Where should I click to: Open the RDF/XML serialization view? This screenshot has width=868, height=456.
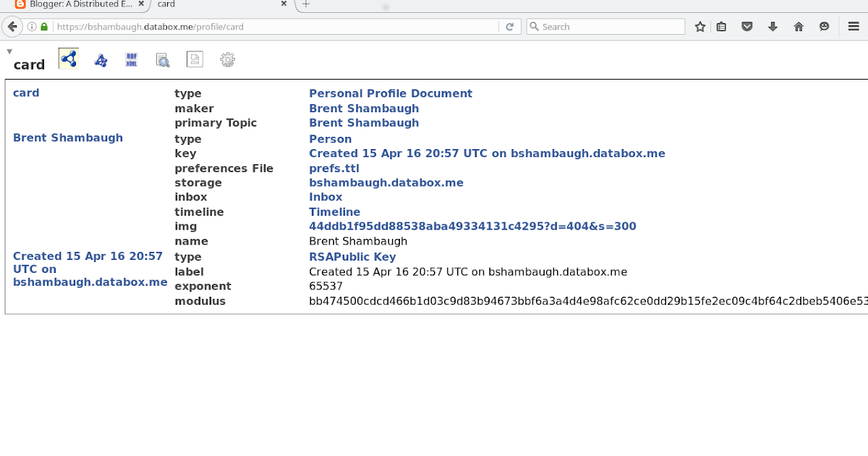(x=132, y=59)
